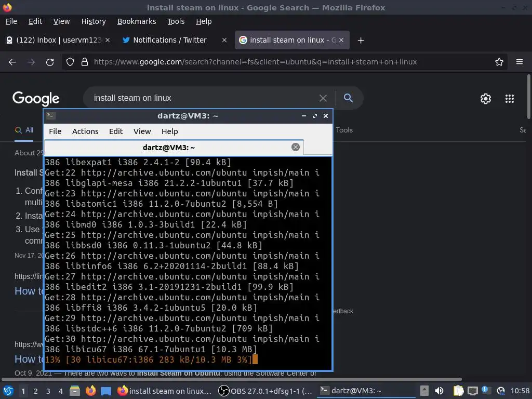Viewport: 532px width, 399px height.
Task: Switch to workspace 3
Action: (48, 392)
